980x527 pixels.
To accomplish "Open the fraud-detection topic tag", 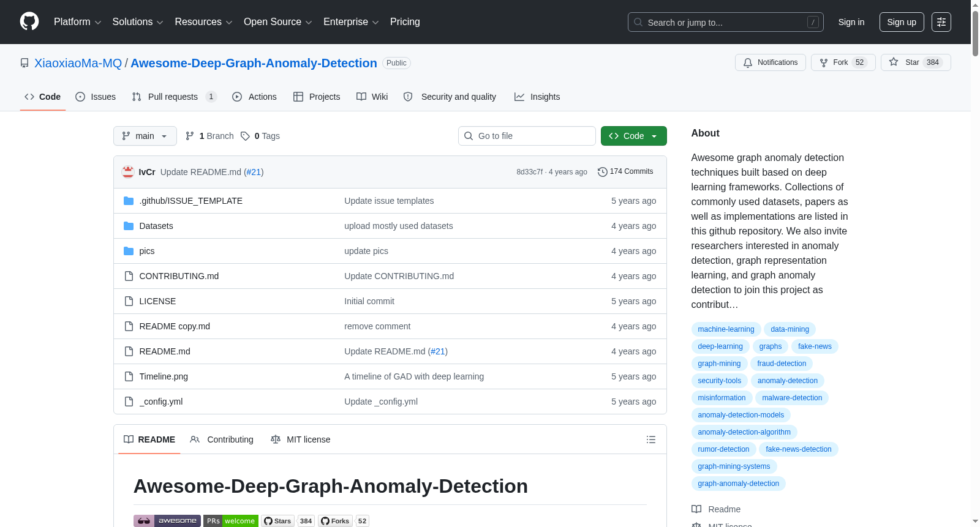I will pyautogui.click(x=782, y=364).
